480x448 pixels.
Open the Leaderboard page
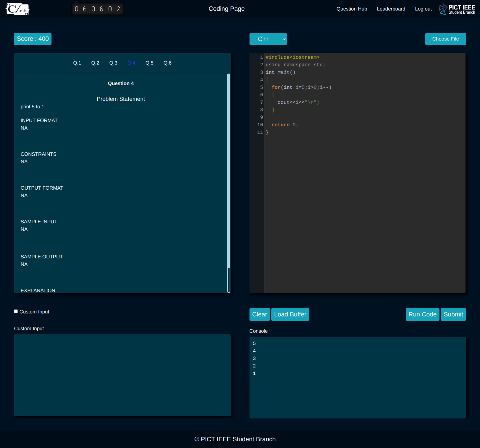point(391,9)
